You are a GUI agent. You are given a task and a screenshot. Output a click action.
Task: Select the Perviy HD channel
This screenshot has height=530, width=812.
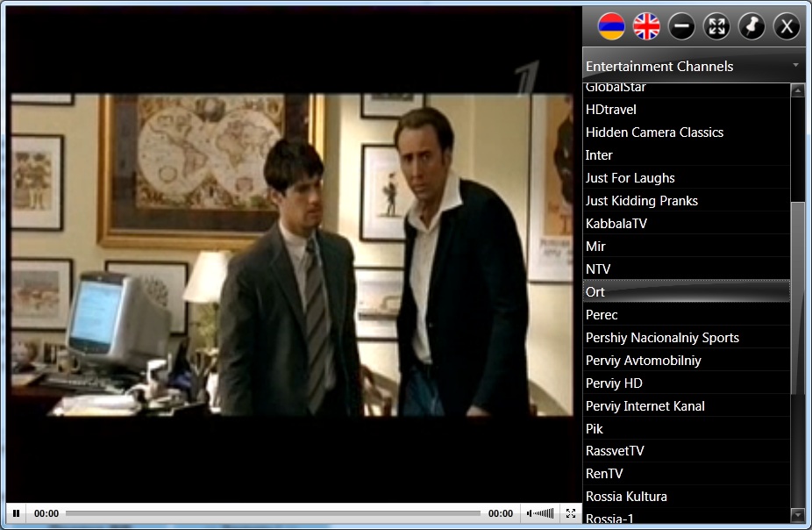click(x=686, y=383)
